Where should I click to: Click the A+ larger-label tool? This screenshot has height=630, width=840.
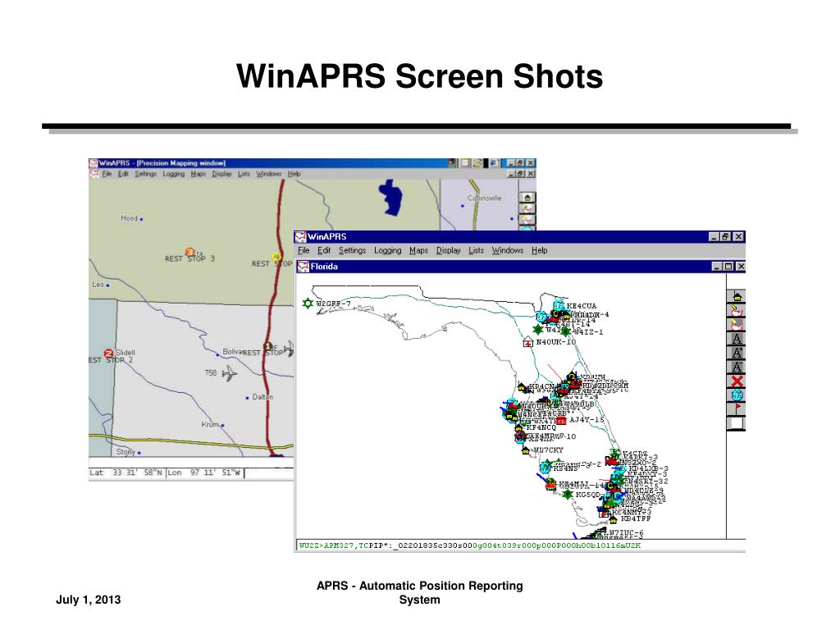737,353
